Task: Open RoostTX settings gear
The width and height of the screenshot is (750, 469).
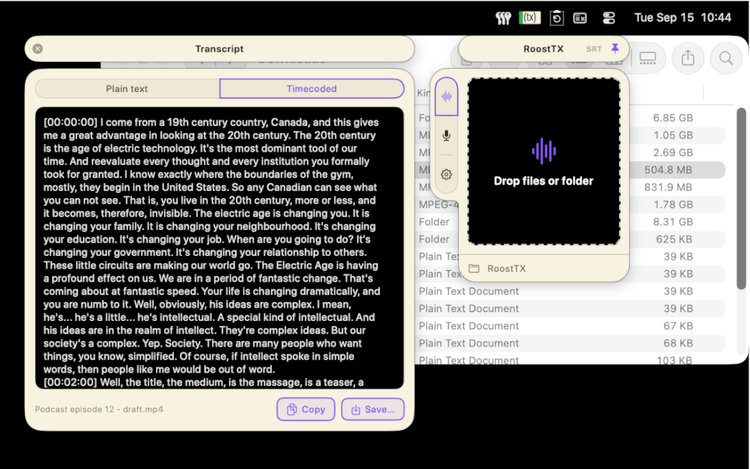Action: click(x=446, y=175)
